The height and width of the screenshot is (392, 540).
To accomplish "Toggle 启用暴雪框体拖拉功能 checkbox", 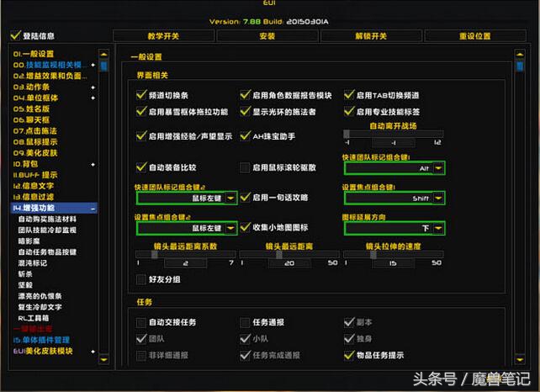I will point(141,111).
